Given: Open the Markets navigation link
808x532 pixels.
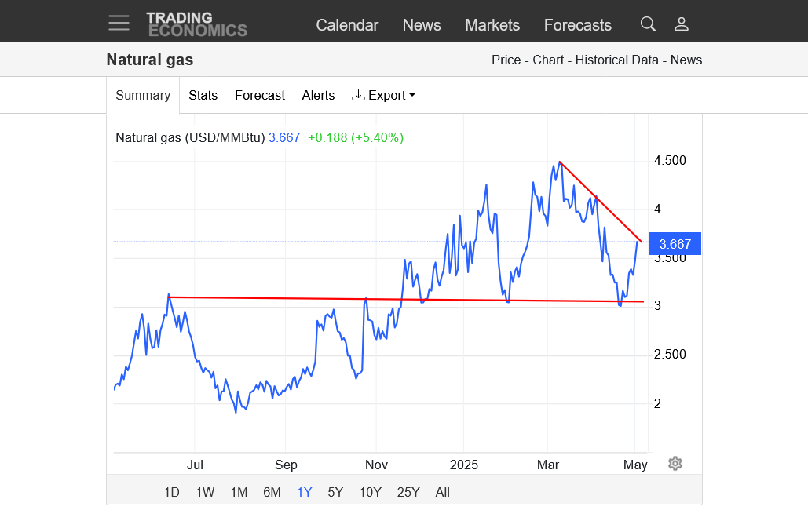Looking at the screenshot, I should (x=492, y=25).
